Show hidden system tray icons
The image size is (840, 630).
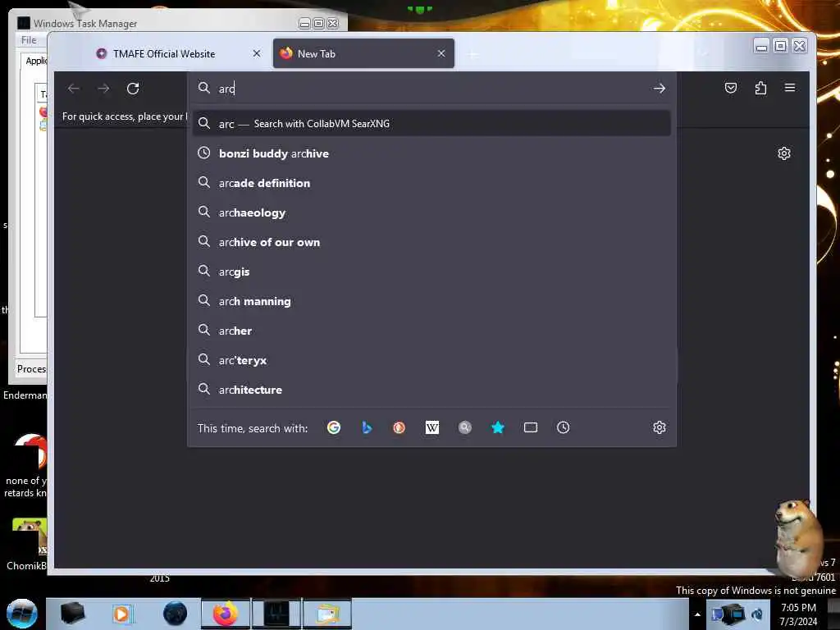pyautogui.click(x=697, y=614)
